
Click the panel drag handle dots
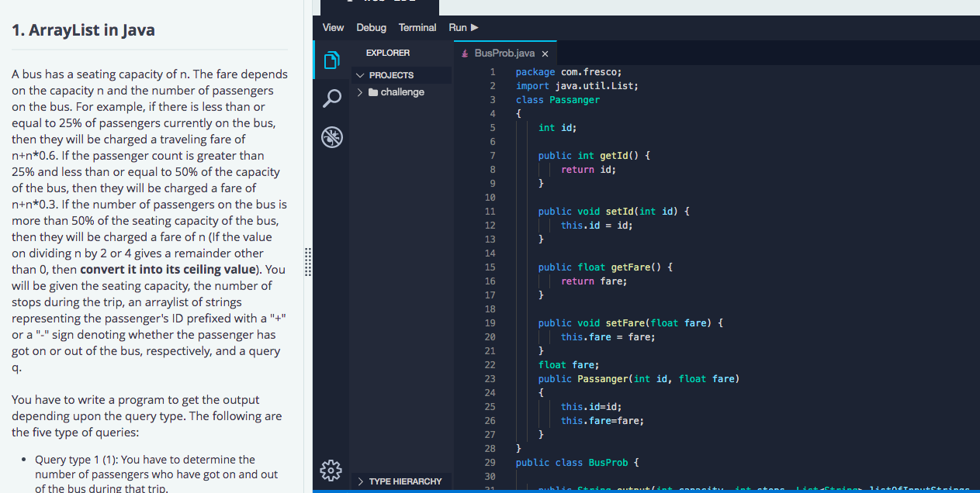(308, 262)
